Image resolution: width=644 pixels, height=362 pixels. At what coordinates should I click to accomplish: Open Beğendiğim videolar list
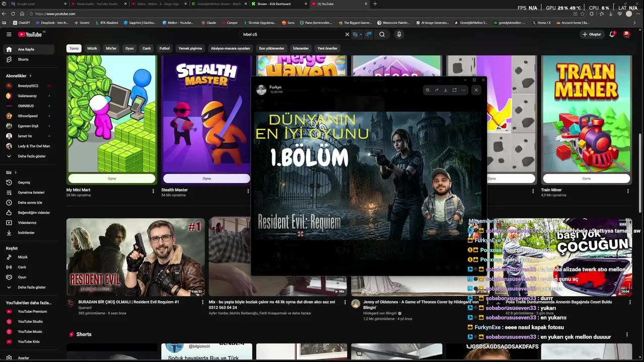click(x=29, y=213)
